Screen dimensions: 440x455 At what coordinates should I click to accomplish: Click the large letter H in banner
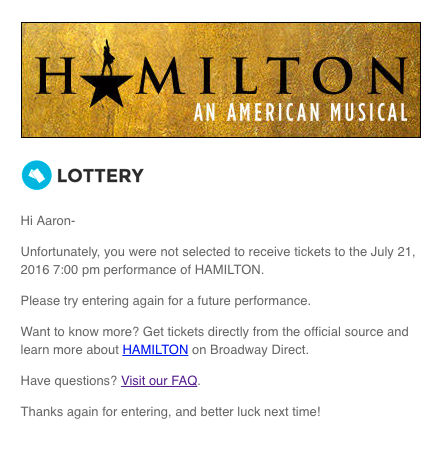pos(56,76)
